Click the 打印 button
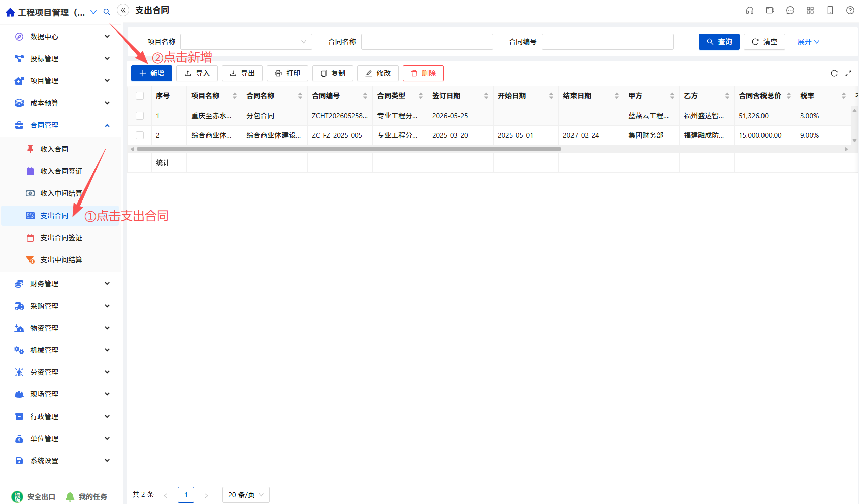This screenshot has width=859, height=504. click(288, 73)
